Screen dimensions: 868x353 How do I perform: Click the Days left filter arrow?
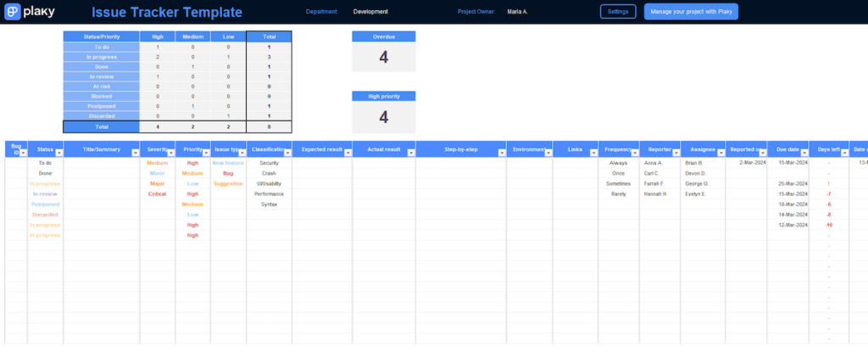pyautogui.click(x=845, y=153)
